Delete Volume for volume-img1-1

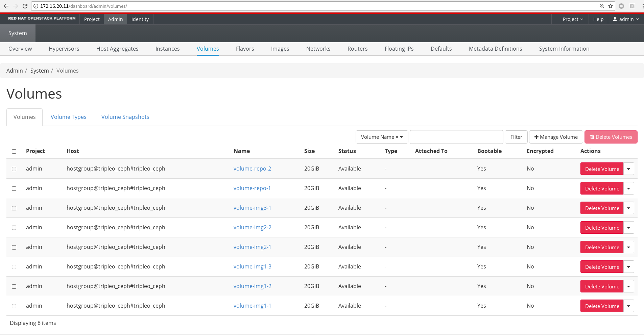tap(602, 306)
